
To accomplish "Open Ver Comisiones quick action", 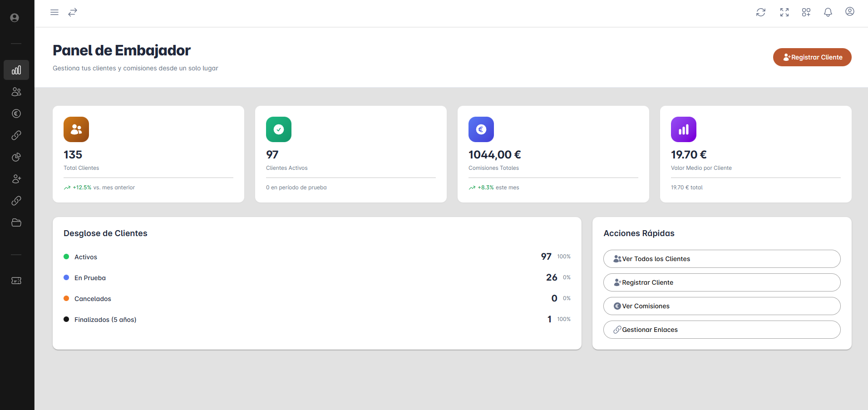I will click(x=722, y=306).
